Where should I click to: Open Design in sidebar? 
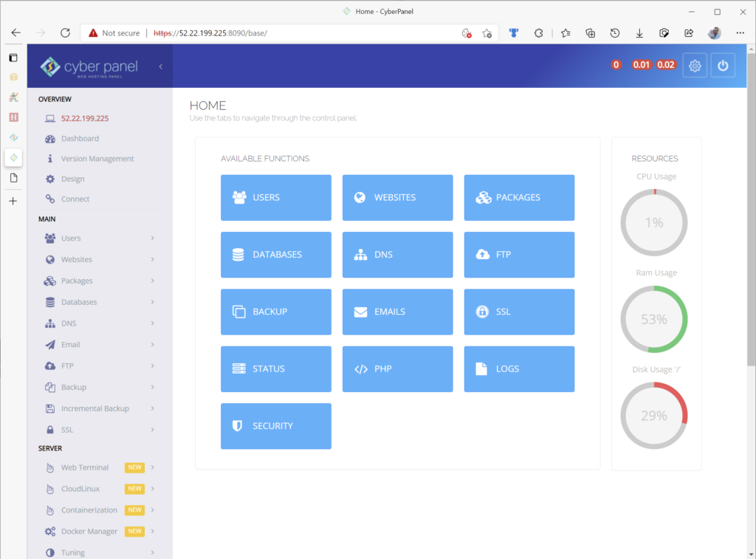[73, 179]
